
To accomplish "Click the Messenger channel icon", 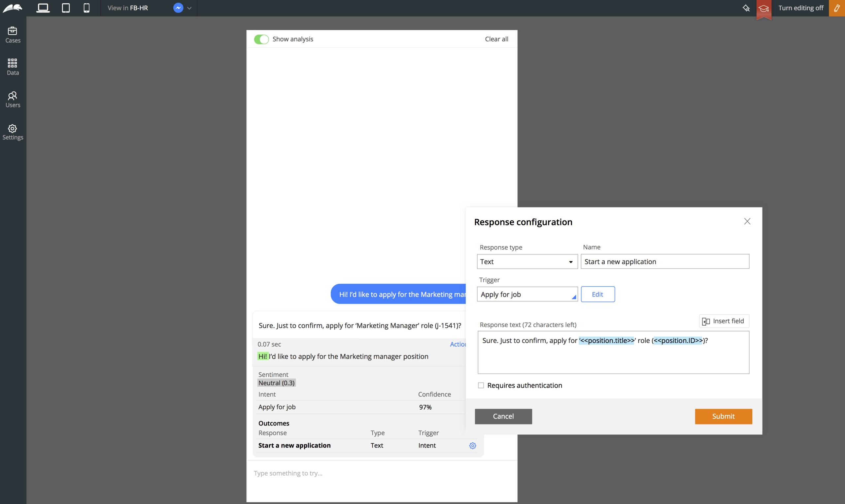I will (x=178, y=8).
